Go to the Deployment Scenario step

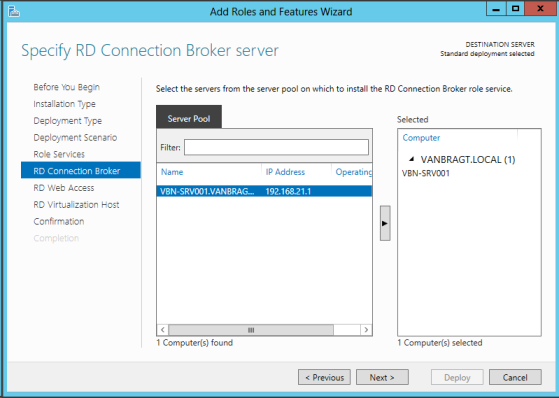point(75,137)
